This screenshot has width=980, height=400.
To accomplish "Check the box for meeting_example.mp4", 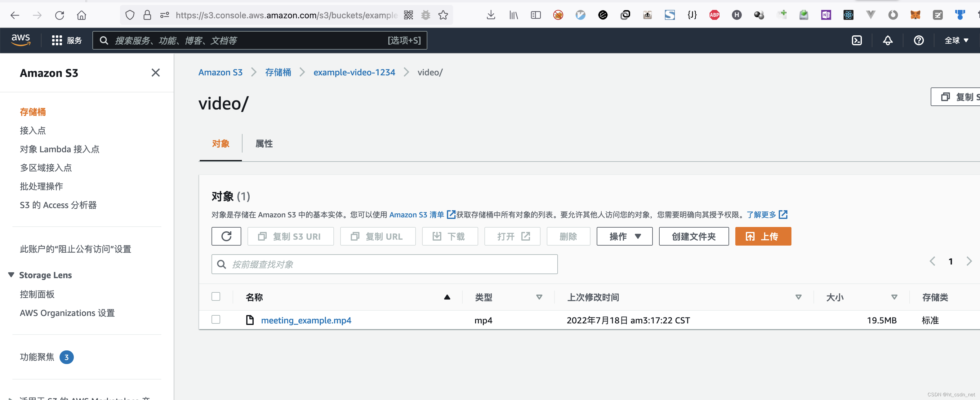I will pyautogui.click(x=216, y=320).
